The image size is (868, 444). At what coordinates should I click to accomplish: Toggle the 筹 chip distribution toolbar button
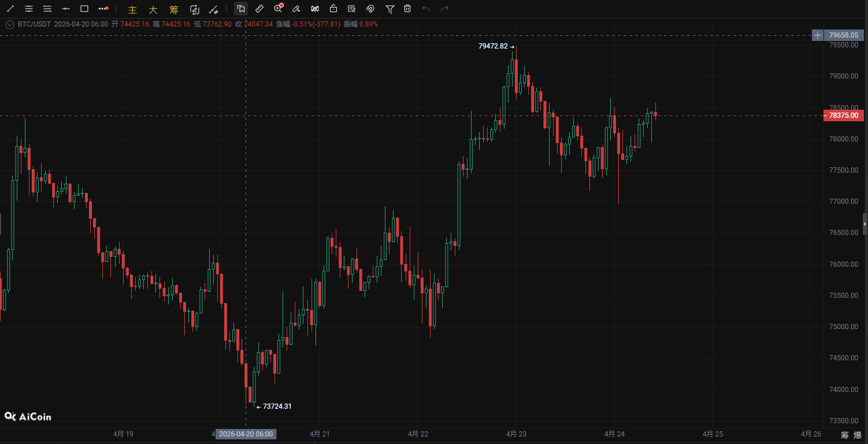174,9
